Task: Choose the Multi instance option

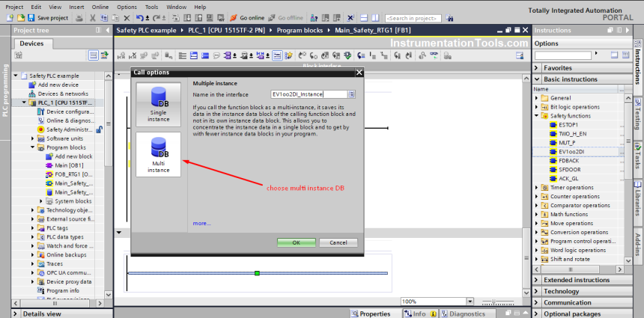Action: (x=159, y=154)
